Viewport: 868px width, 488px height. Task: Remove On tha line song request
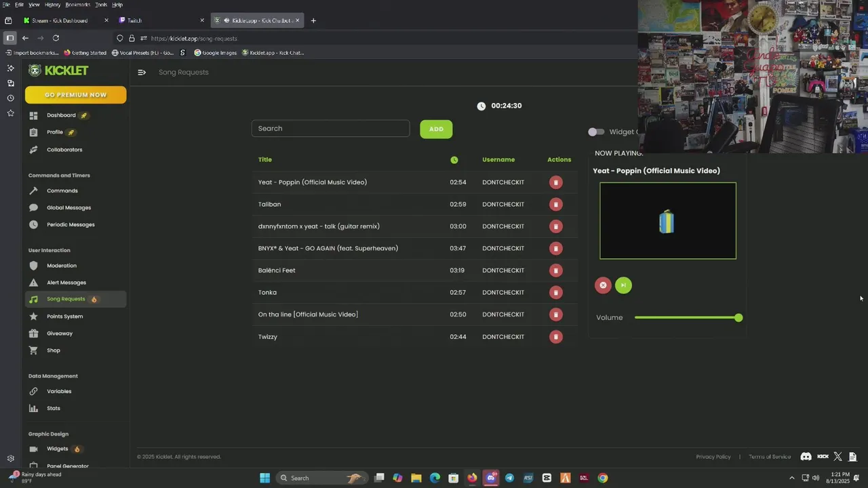555,314
